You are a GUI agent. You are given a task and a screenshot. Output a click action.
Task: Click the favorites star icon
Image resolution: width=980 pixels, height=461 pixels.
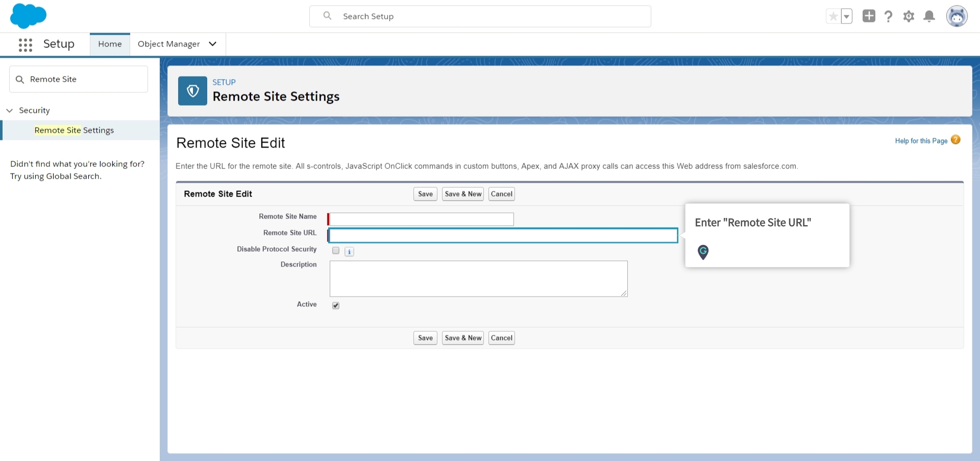tap(833, 16)
